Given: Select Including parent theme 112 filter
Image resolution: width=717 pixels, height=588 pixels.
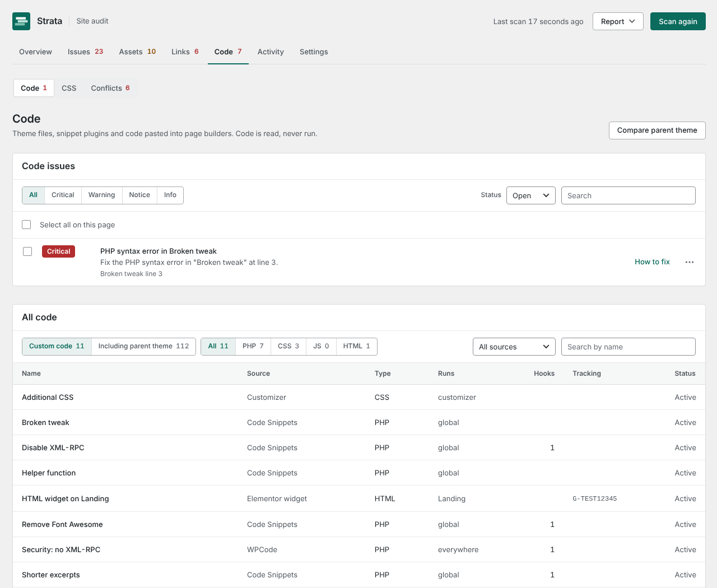Looking at the screenshot, I should click(143, 346).
